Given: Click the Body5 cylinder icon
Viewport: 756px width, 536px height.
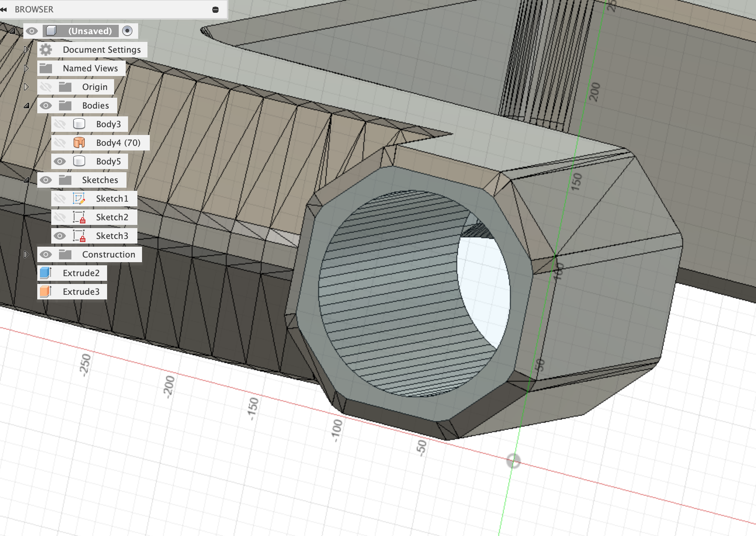Looking at the screenshot, I should (x=79, y=161).
